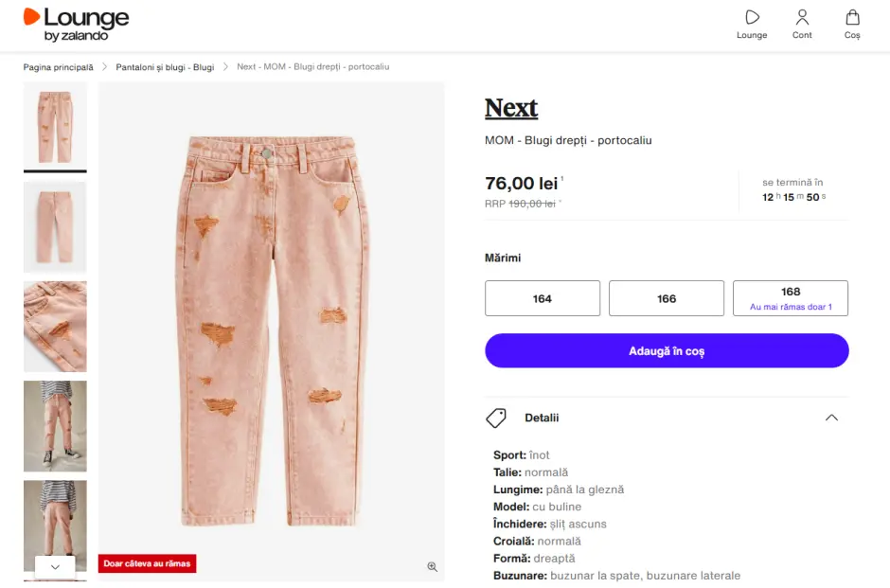Open Pantaloni și blugi - Blugi breadcrumb

coord(165,67)
